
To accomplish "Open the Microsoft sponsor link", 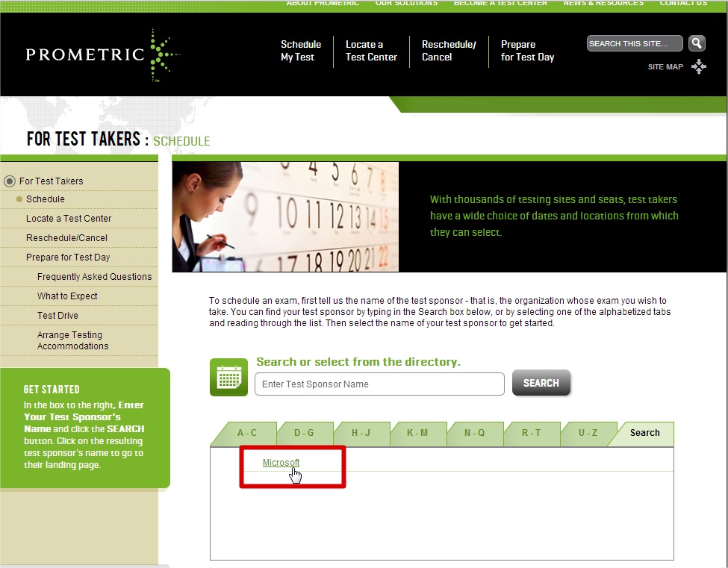I will 281,463.
